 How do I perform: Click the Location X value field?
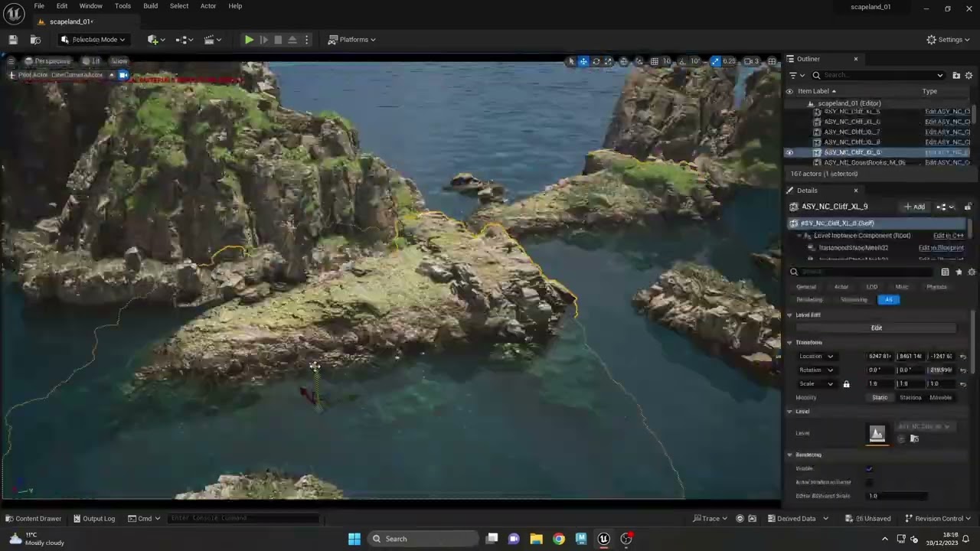880,357
